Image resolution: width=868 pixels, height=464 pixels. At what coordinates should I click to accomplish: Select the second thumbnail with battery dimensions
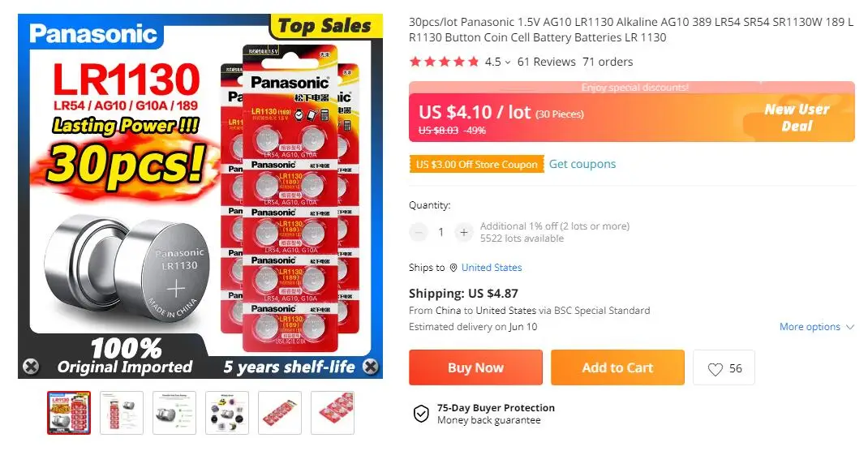click(x=122, y=413)
